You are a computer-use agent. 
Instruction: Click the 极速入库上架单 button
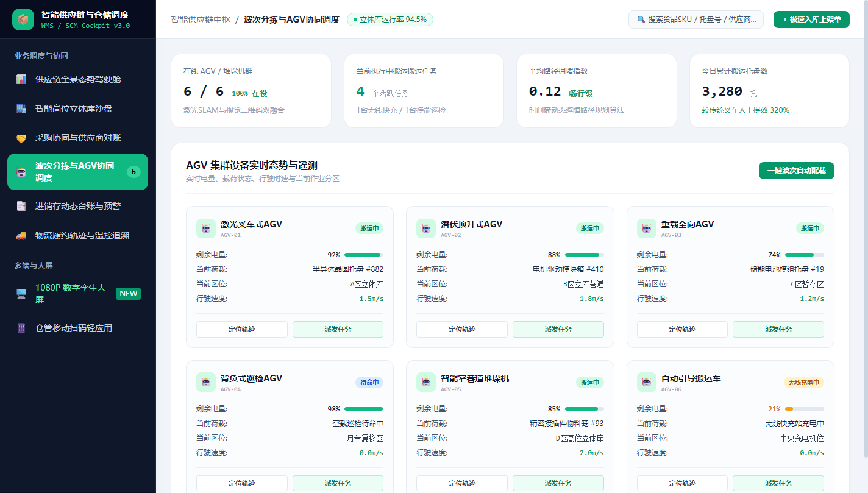[x=811, y=20]
